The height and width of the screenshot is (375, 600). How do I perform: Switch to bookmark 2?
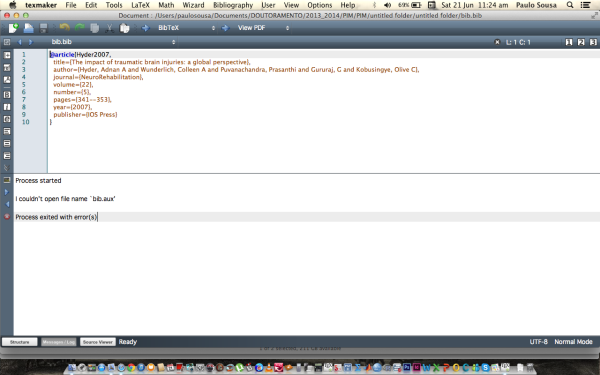pos(581,42)
